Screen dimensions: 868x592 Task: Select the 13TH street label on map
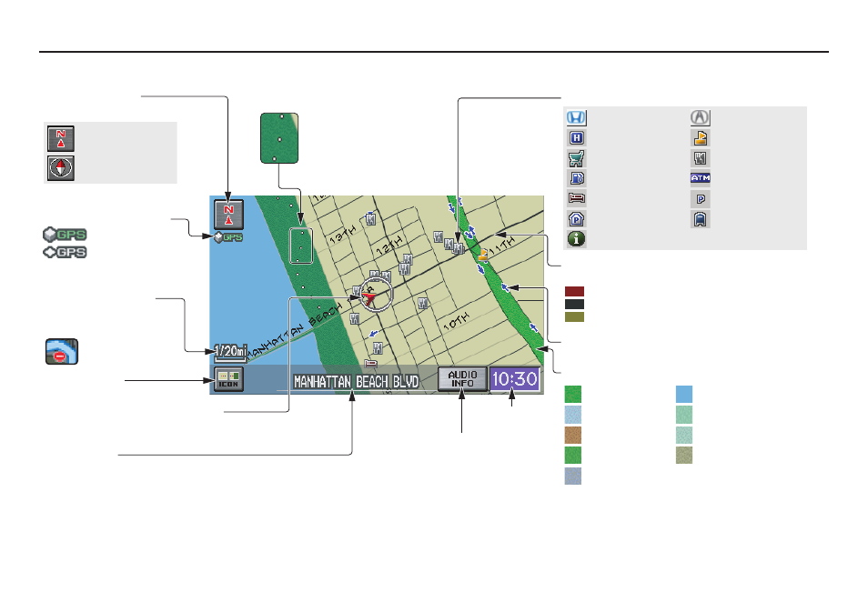(343, 236)
